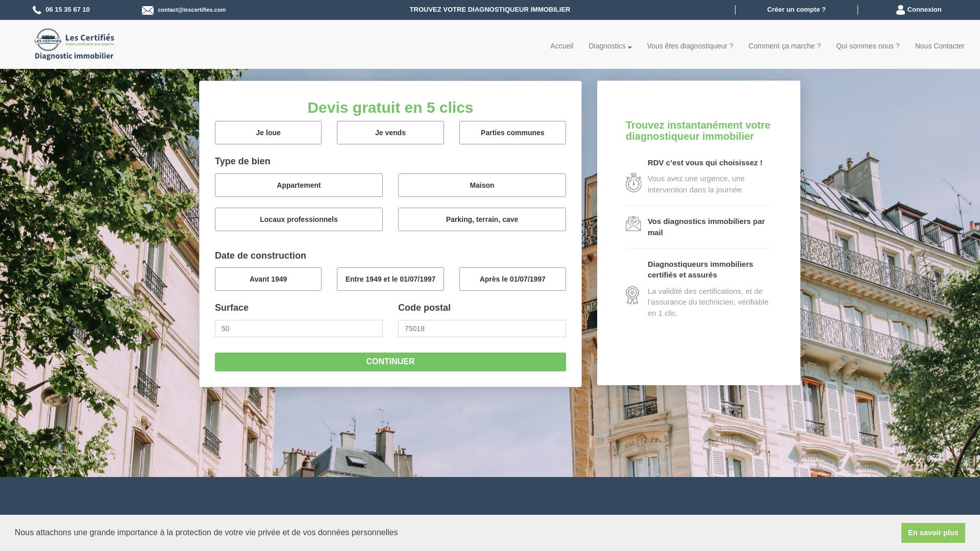Open the Accueil menu item

(x=561, y=46)
